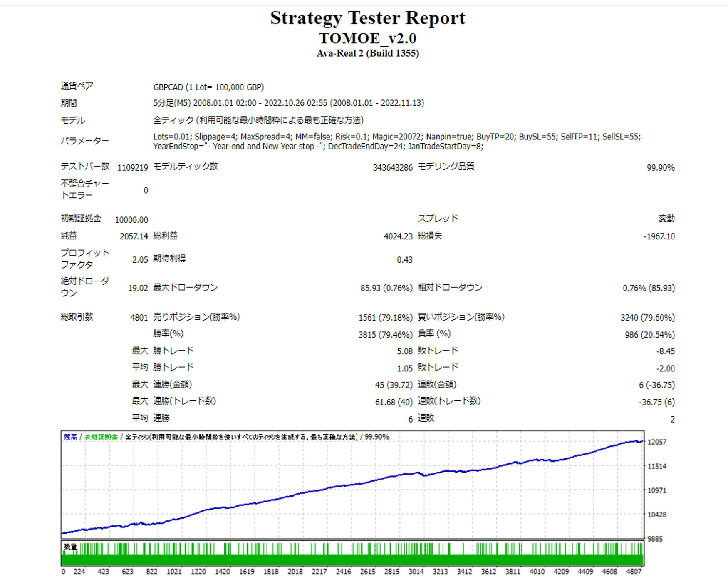728x582 pixels.
Task: Click the 期待利得 label
Action: coord(170,259)
